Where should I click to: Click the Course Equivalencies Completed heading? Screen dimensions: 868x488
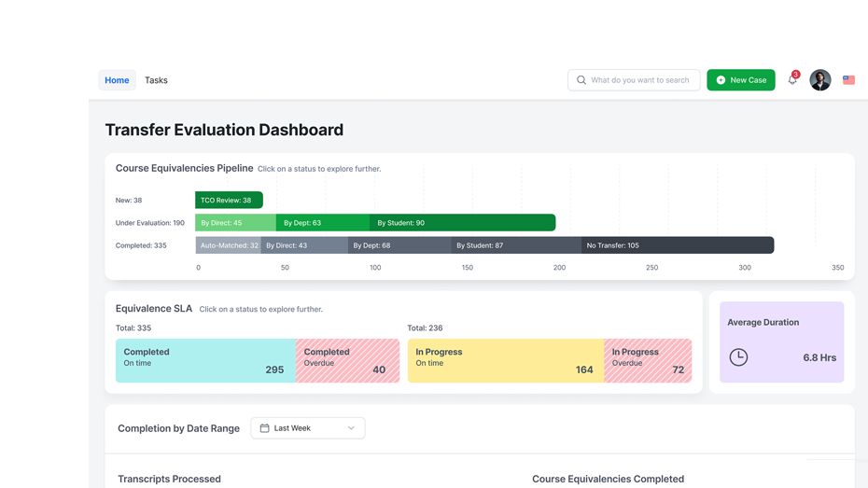pyautogui.click(x=608, y=480)
